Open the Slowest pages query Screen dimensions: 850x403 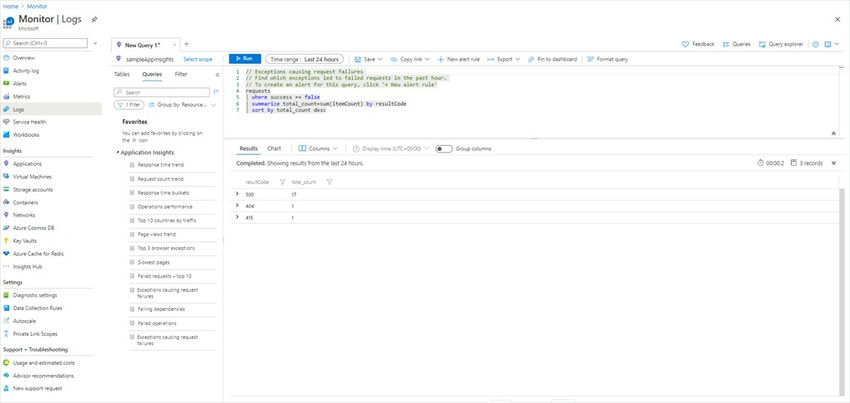point(154,262)
